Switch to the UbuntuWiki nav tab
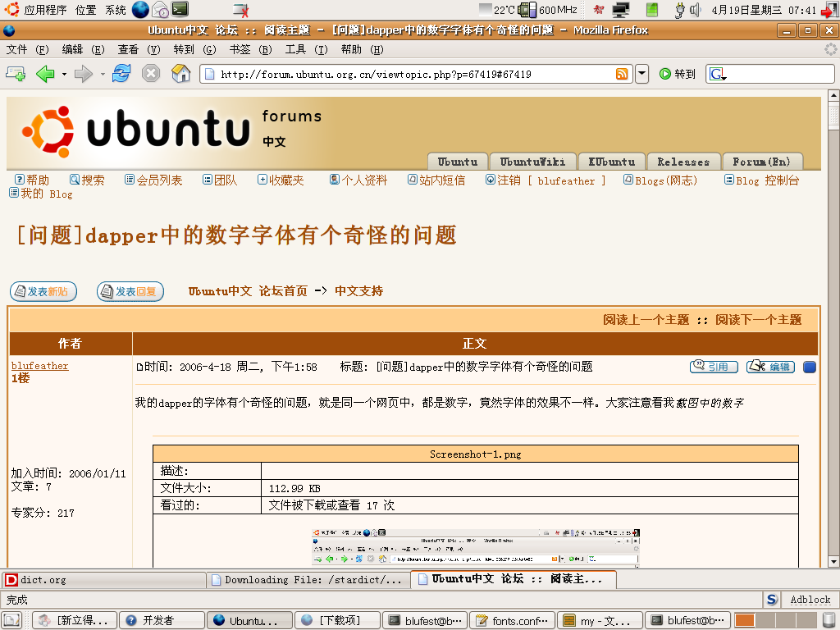The width and height of the screenshot is (840, 630). [532, 162]
